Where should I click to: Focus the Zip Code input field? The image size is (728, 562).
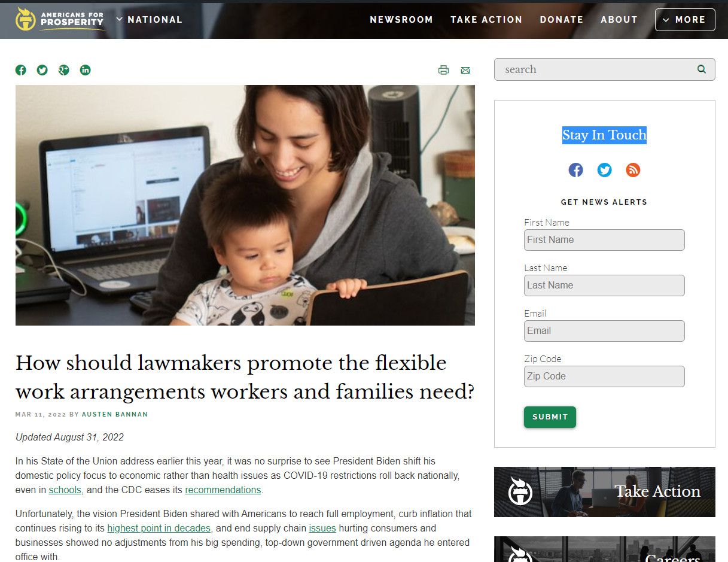coord(604,376)
